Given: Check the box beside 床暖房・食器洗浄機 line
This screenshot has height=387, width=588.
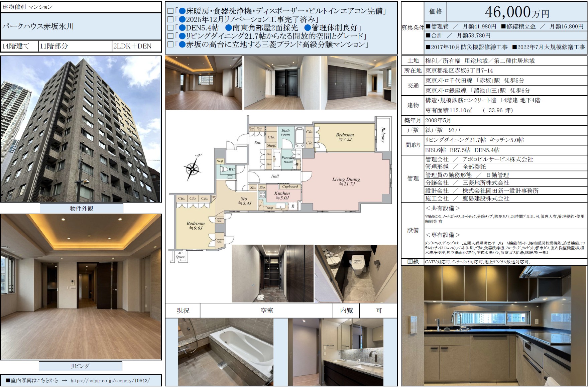Looking at the screenshot, I should pyautogui.click(x=170, y=11).
